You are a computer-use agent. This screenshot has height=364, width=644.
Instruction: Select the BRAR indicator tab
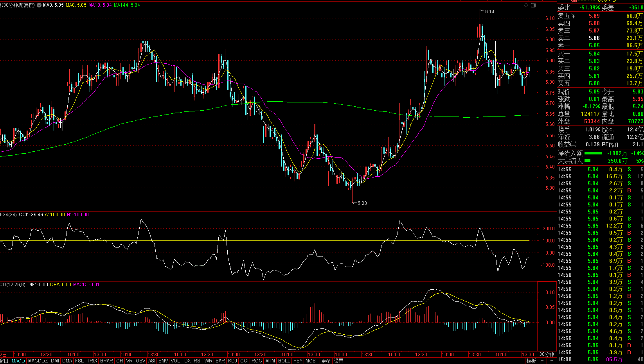pos(106,361)
